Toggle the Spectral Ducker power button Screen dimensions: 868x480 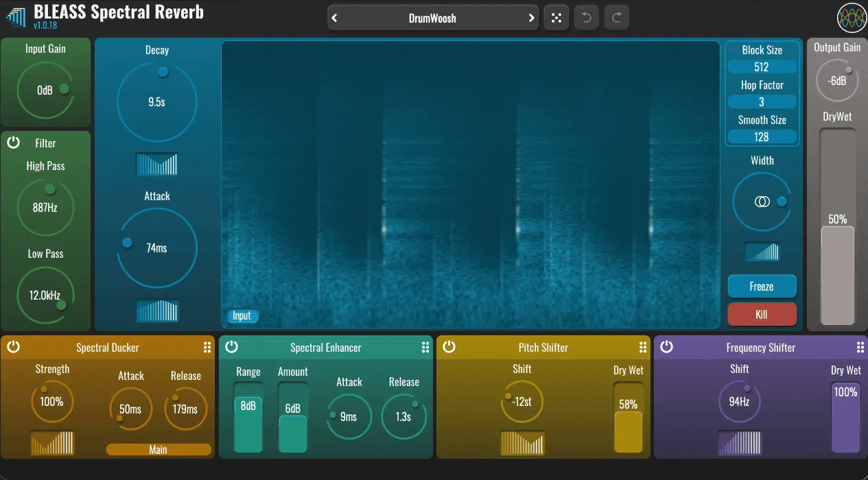[13, 347]
